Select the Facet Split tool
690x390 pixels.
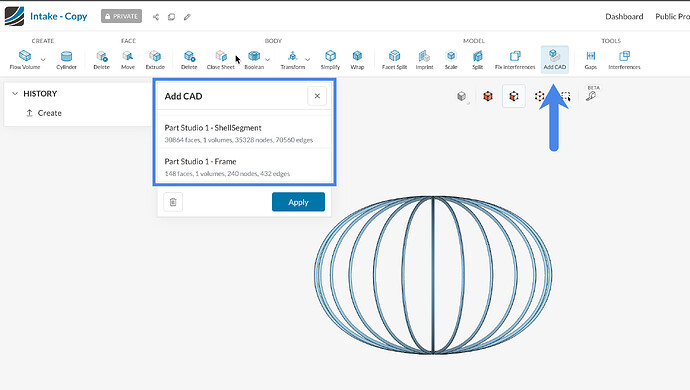pos(394,59)
